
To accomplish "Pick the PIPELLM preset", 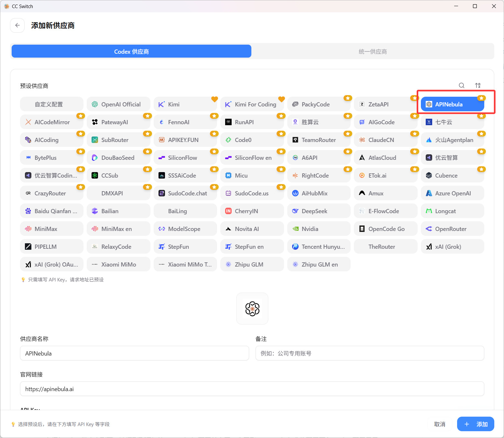I will tap(52, 246).
